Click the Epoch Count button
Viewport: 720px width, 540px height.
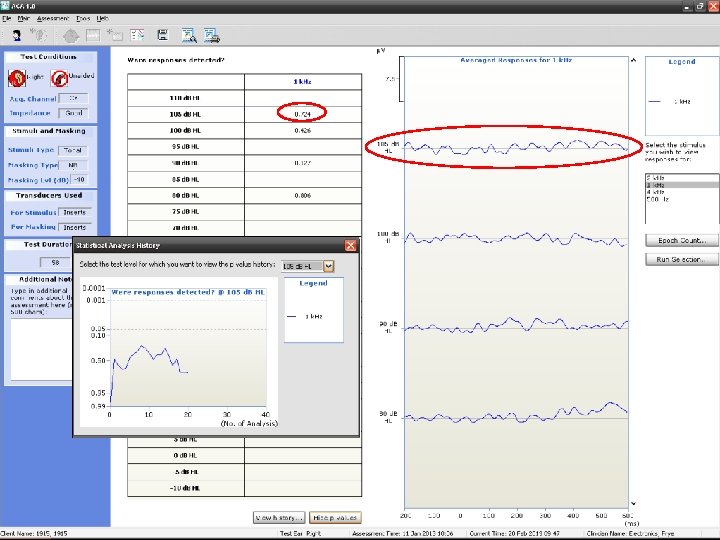tap(681, 240)
